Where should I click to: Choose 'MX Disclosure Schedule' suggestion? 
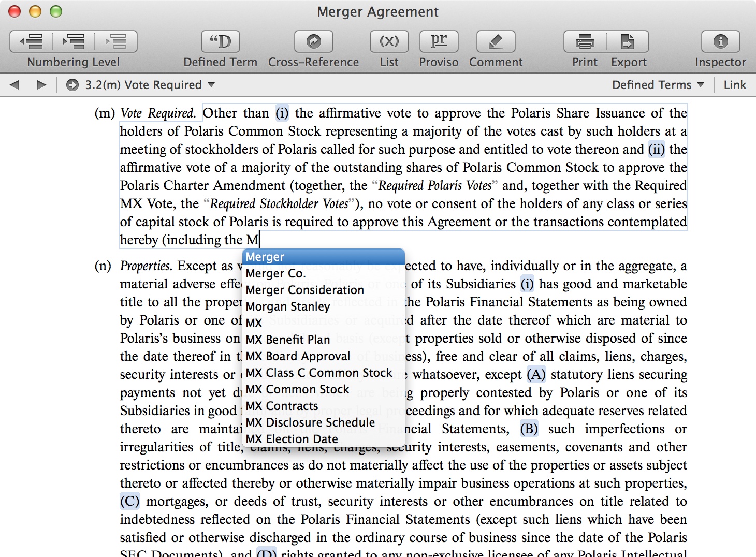324,422
